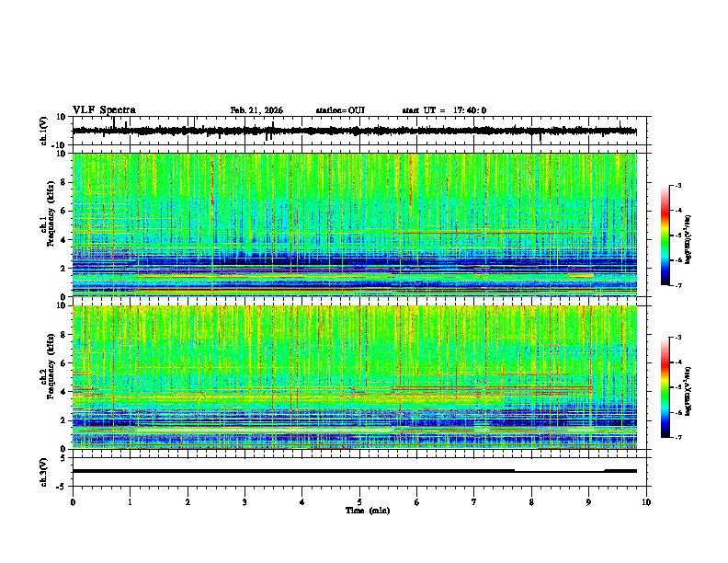Click the ch.1 frequency axis "4" tick label

pyautogui.click(x=63, y=240)
